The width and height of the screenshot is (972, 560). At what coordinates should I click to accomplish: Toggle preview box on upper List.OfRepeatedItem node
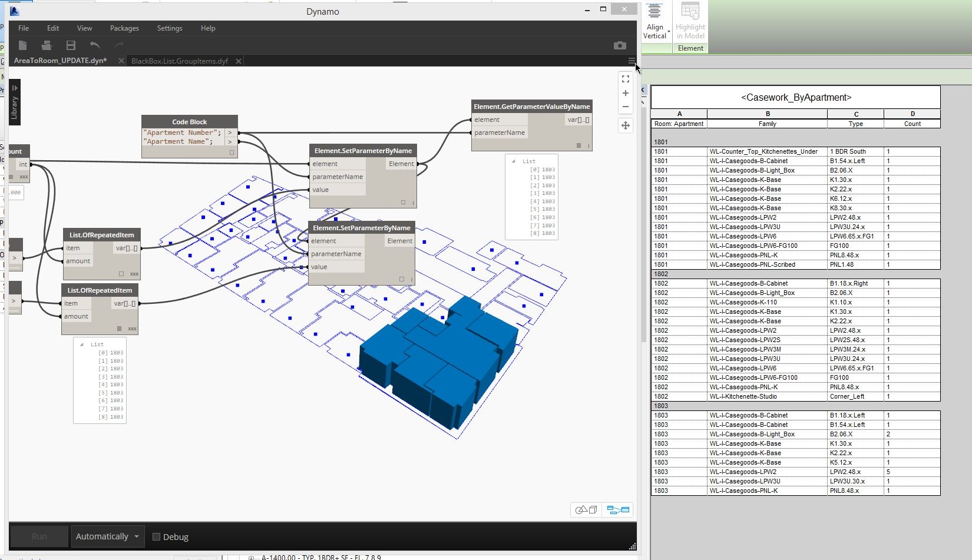[121, 274]
